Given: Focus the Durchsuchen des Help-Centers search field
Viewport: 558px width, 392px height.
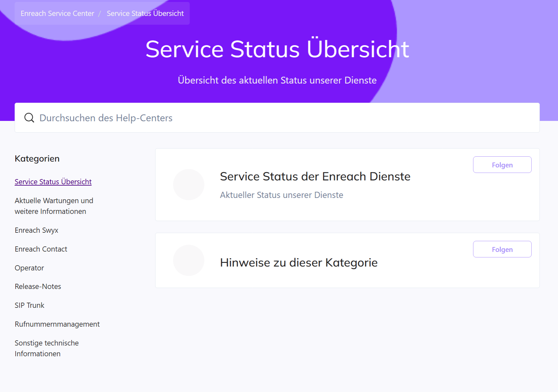Looking at the screenshot, I should click(x=286, y=118).
